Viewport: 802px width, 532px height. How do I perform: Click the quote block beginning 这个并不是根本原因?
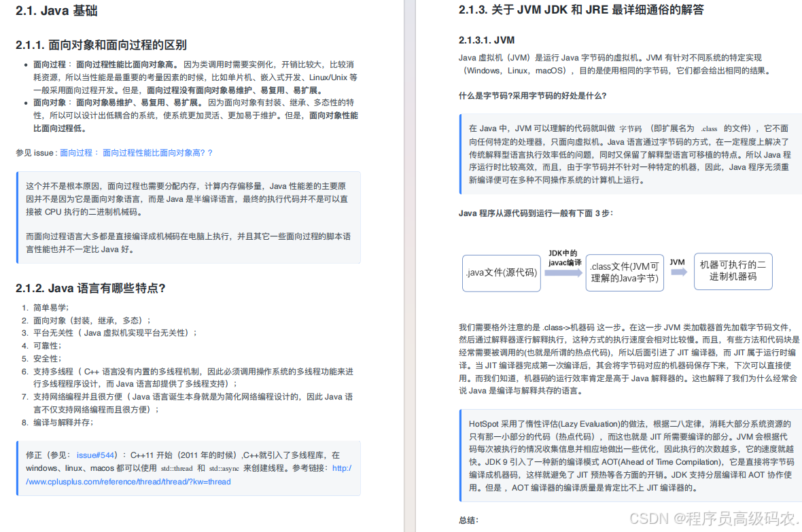tap(189, 217)
